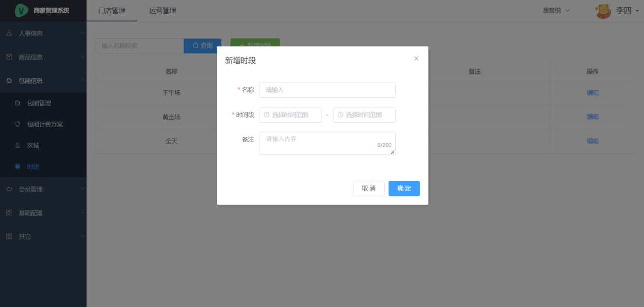644x307 pixels.
Task: Switch to the 运营管理 tab
Action: pyautogui.click(x=162, y=11)
